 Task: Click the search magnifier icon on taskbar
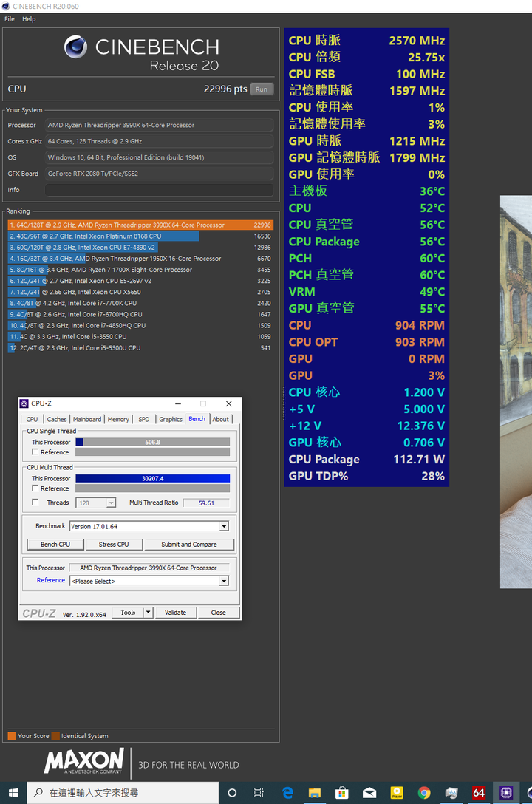(x=38, y=793)
